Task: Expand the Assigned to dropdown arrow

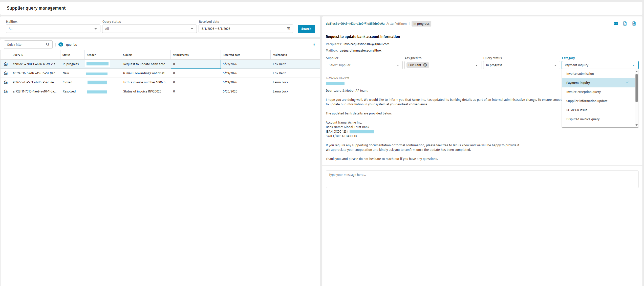Action: click(476, 65)
